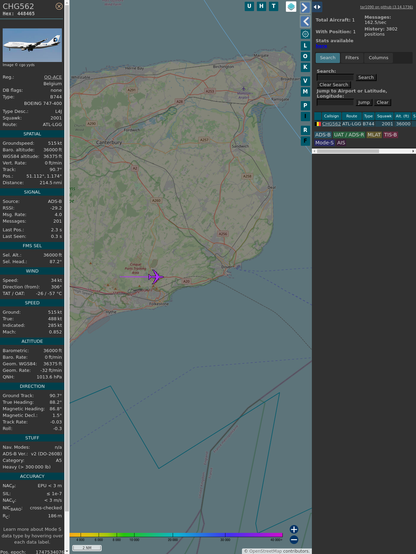Open the Columns tab

pos(378,58)
